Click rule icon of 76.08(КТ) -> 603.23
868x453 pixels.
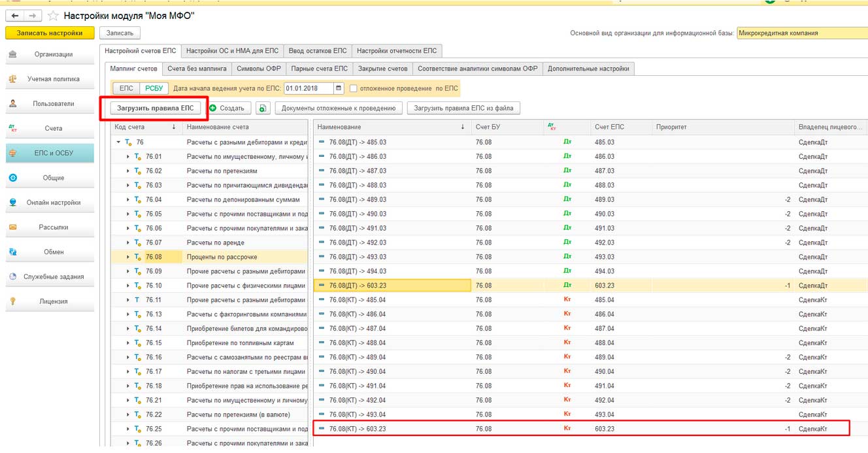pyautogui.click(x=322, y=429)
